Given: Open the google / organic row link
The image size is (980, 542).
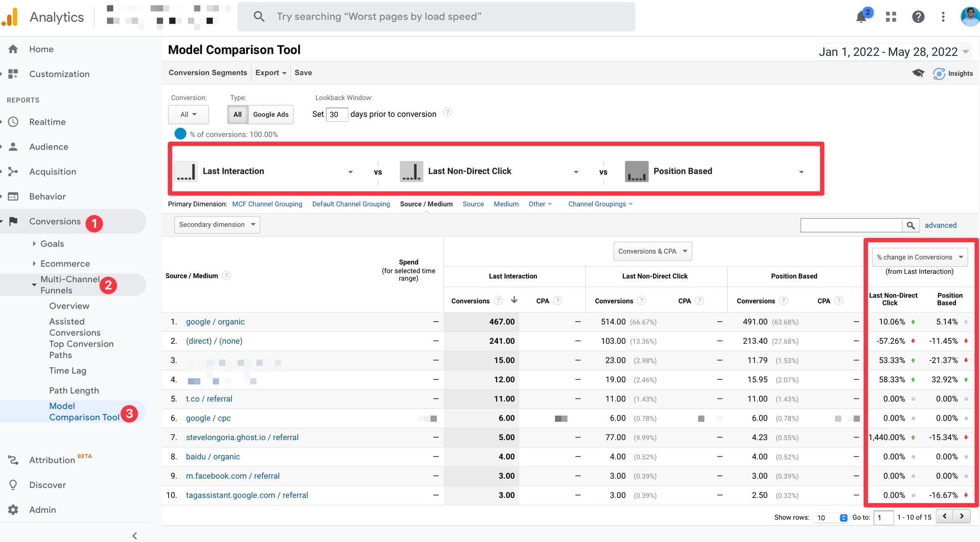Looking at the screenshot, I should tap(215, 322).
